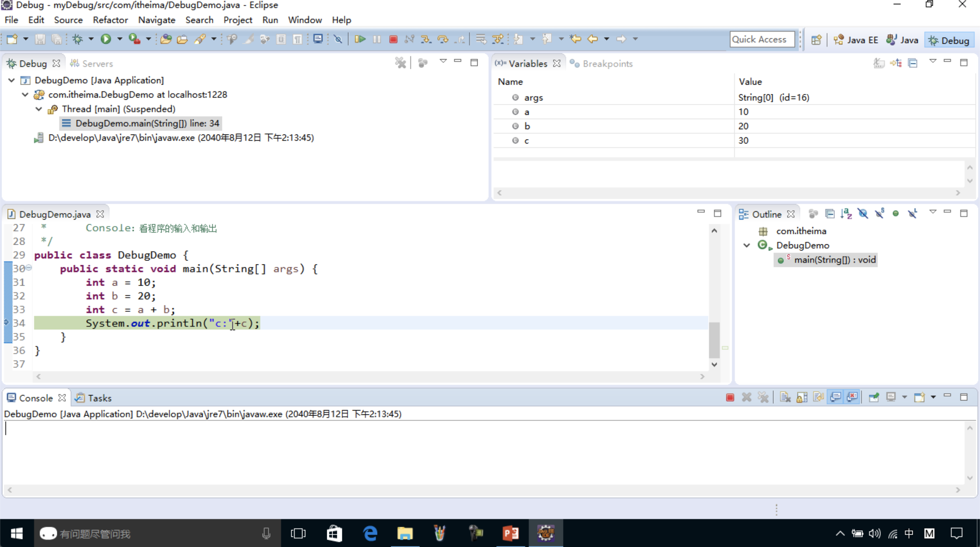Collapse Thread [main] tree node
The width and height of the screenshot is (980, 547).
tap(39, 109)
